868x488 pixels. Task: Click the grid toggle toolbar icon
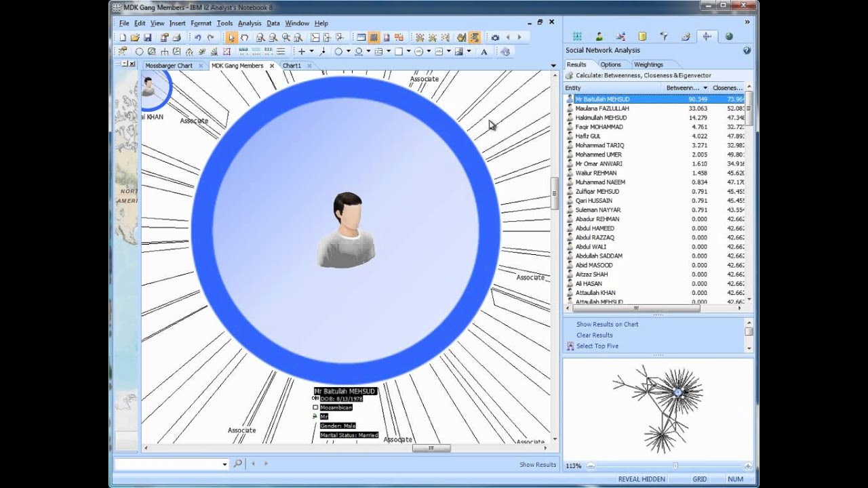[x=373, y=38]
